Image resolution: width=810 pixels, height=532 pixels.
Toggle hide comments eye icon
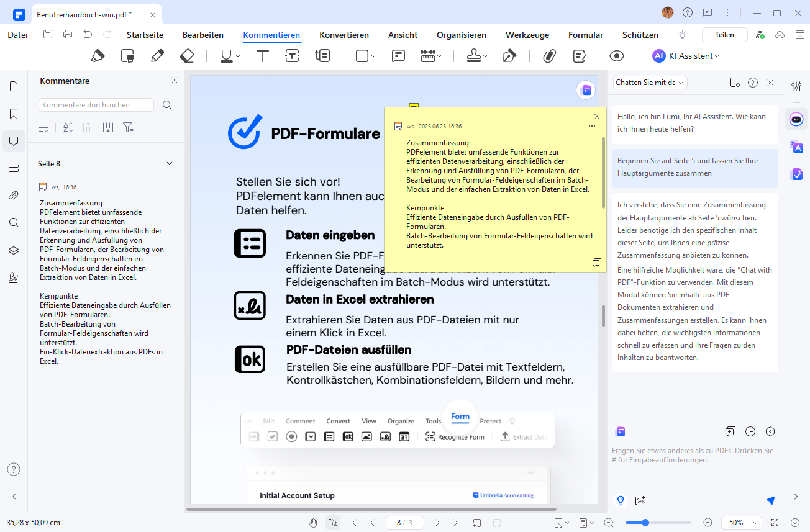coord(616,56)
